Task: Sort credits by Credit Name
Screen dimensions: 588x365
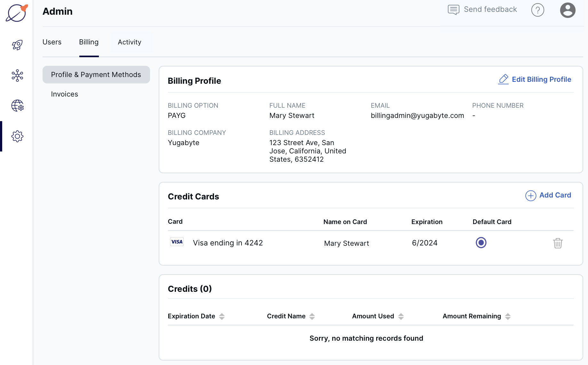Action: point(313,316)
